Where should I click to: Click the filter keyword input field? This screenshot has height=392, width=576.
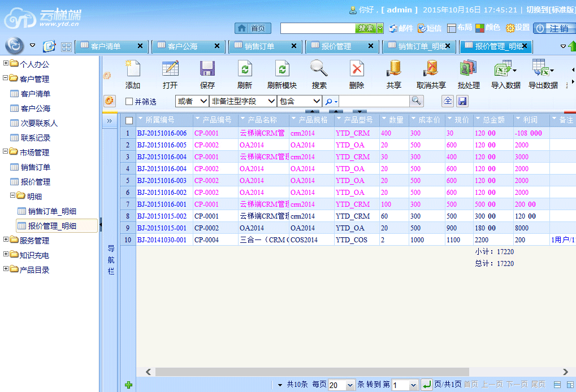[x=374, y=101]
